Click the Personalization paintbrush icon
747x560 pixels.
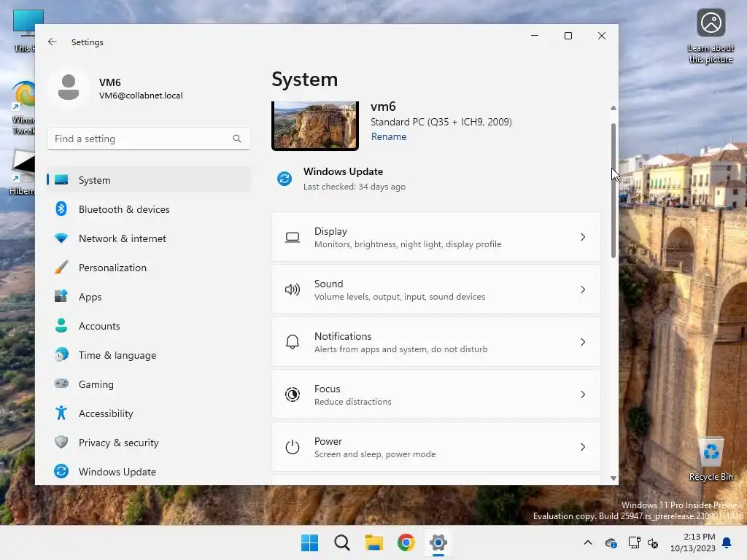click(61, 267)
